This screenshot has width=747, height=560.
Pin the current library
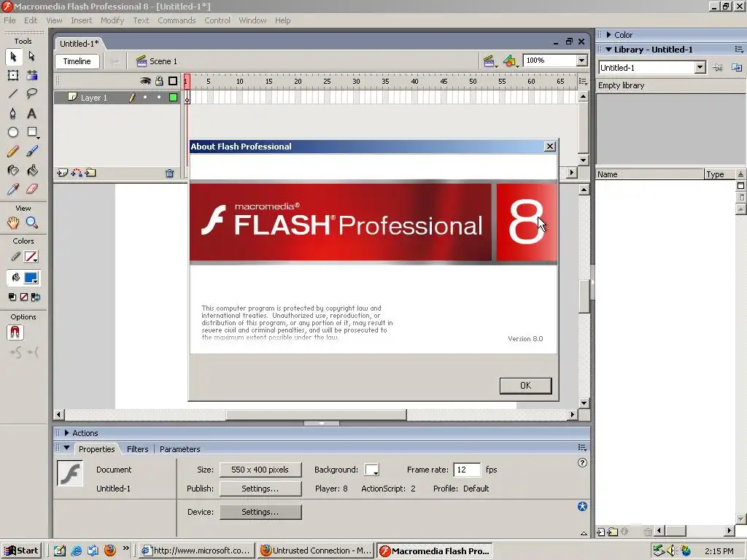(x=717, y=68)
